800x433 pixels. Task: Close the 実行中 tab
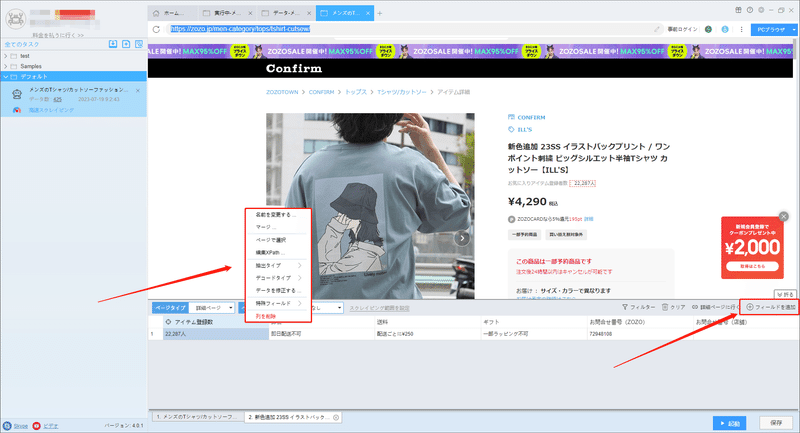point(250,13)
